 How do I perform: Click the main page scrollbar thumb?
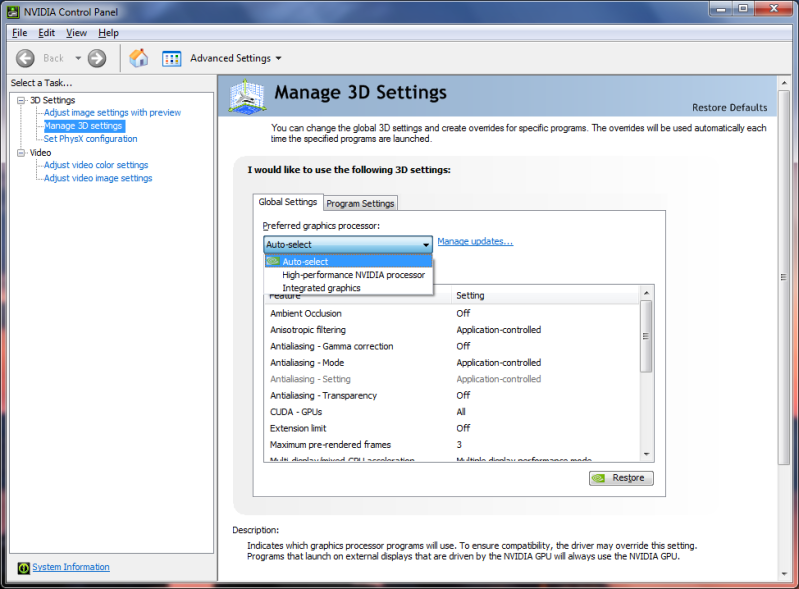784,277
